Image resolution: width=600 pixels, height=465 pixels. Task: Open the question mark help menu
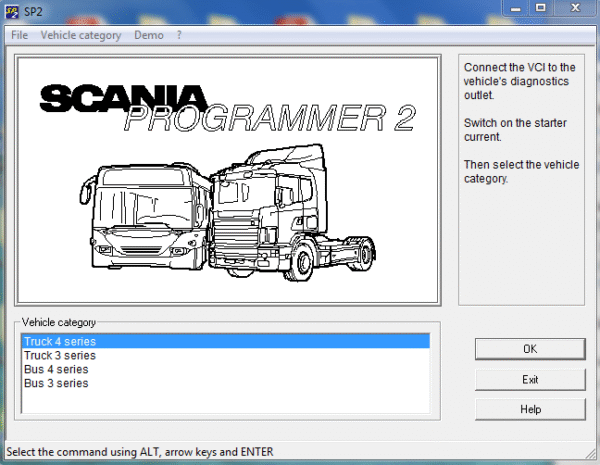tap(179, 35)
